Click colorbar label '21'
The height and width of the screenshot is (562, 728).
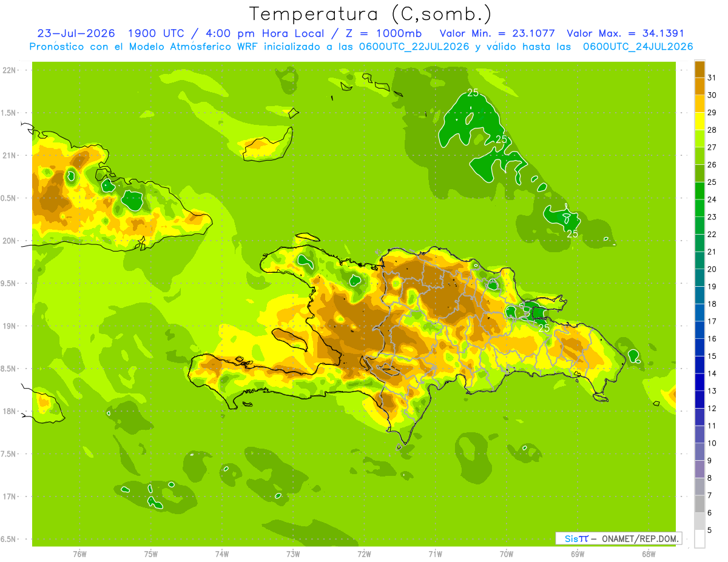[712, 252]
